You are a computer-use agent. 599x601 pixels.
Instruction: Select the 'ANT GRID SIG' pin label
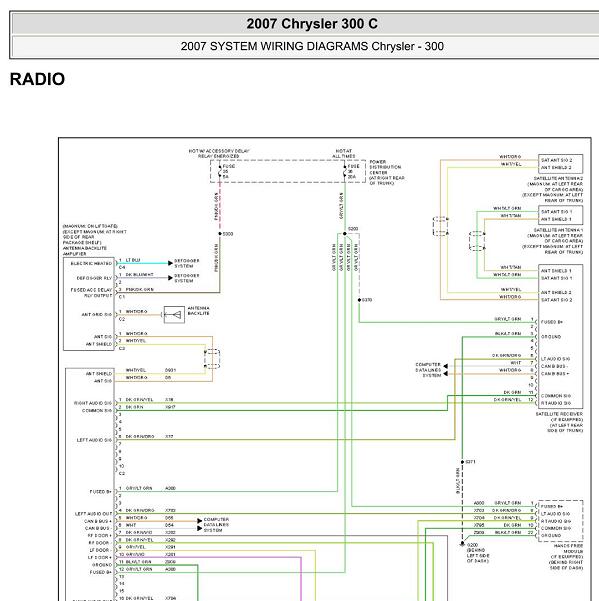click(97, 315)
